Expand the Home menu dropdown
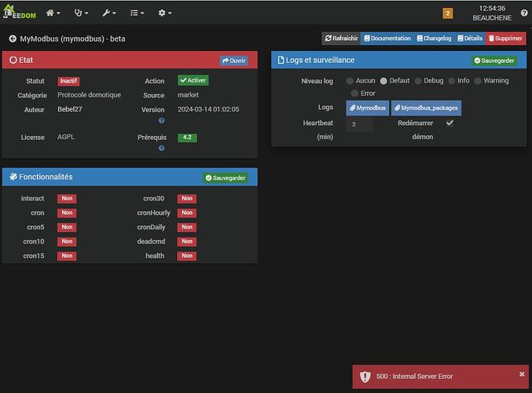The height and width of the screenshot is (393, 532). click(x=54, y=13)
